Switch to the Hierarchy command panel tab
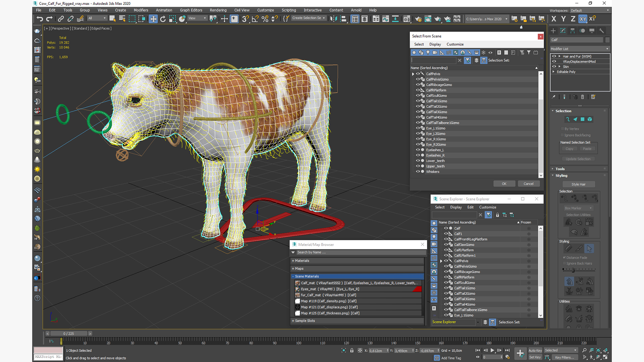This screenshot has width=644, height=362. click(573, 31)
